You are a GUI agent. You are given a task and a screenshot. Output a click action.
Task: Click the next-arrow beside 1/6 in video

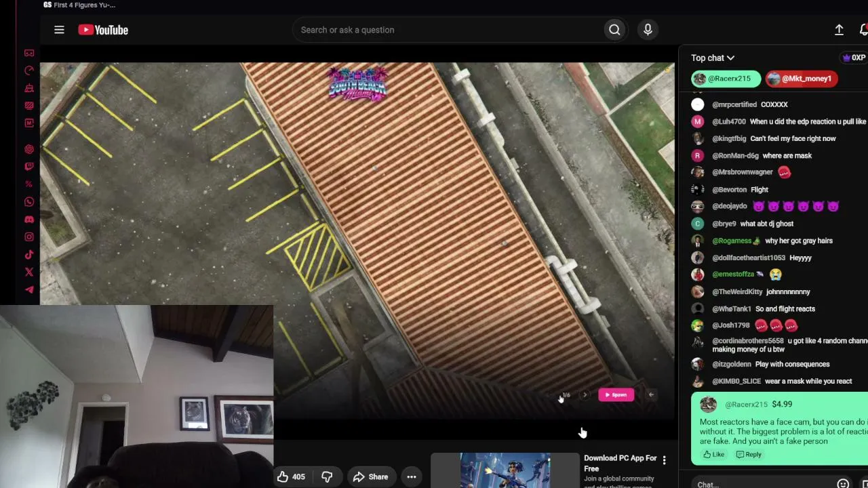(x=585, y=395)
